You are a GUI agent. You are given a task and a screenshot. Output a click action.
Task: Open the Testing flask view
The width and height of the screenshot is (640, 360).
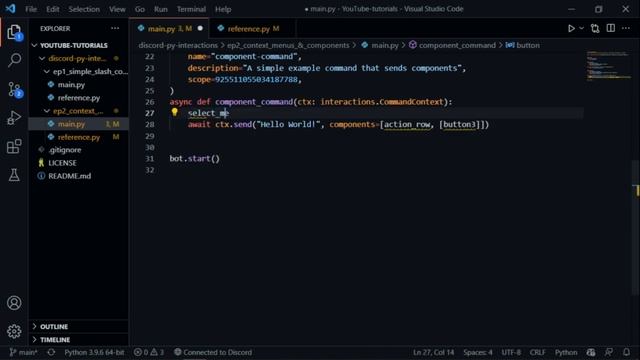point(14,175)
